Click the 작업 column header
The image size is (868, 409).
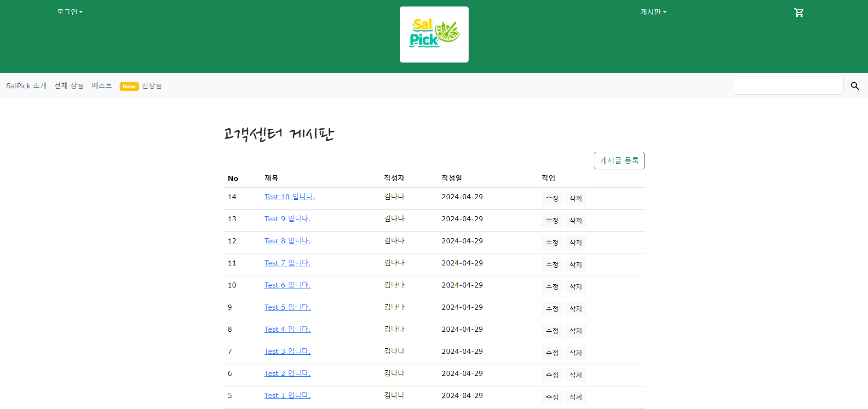(x=548, y=178)
